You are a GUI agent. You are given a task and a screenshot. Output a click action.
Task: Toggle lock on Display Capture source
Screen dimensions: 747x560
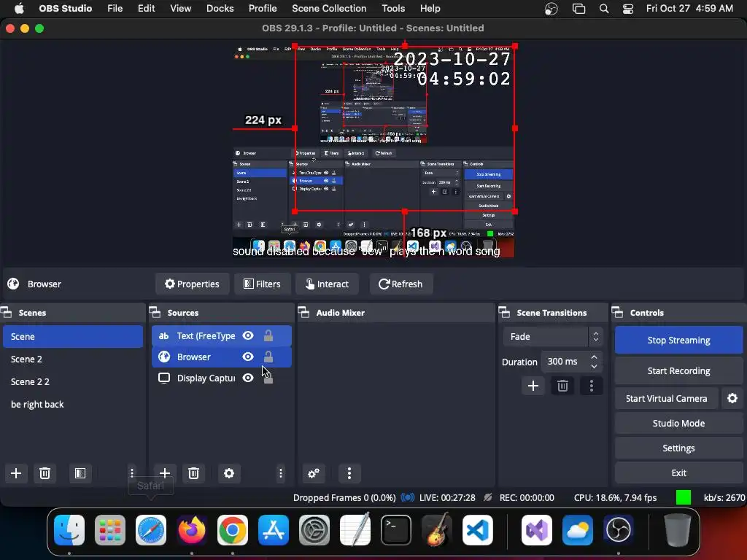pos(268,378)
